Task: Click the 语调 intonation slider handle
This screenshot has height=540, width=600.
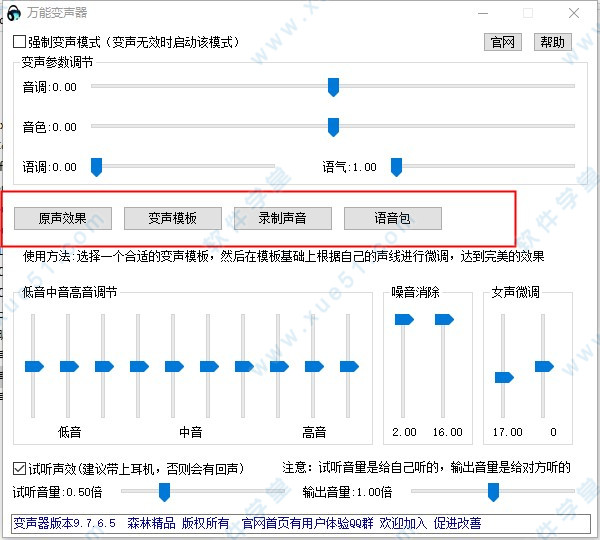Action: [96, 167]
